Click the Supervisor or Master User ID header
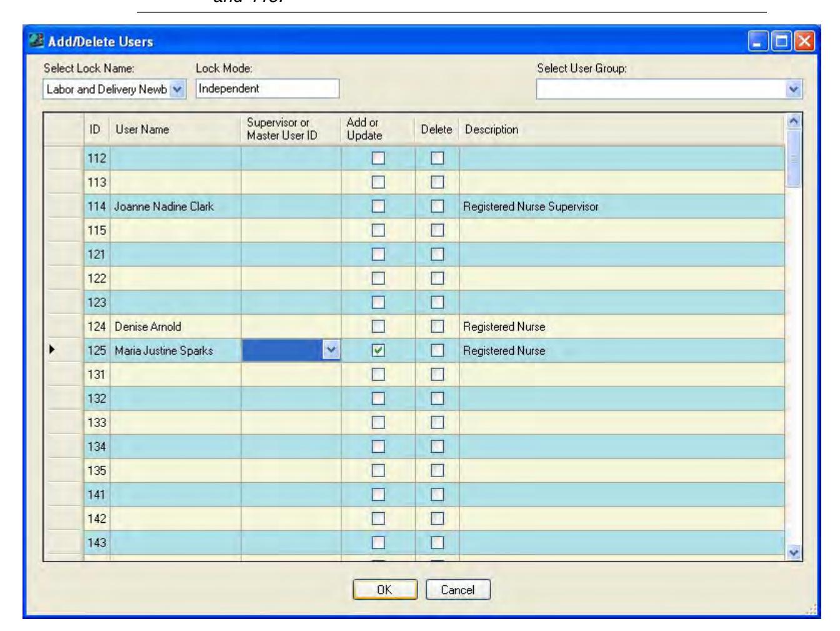Screen dimensions: 840x631 pyautogui.click(x=291, y=130)
